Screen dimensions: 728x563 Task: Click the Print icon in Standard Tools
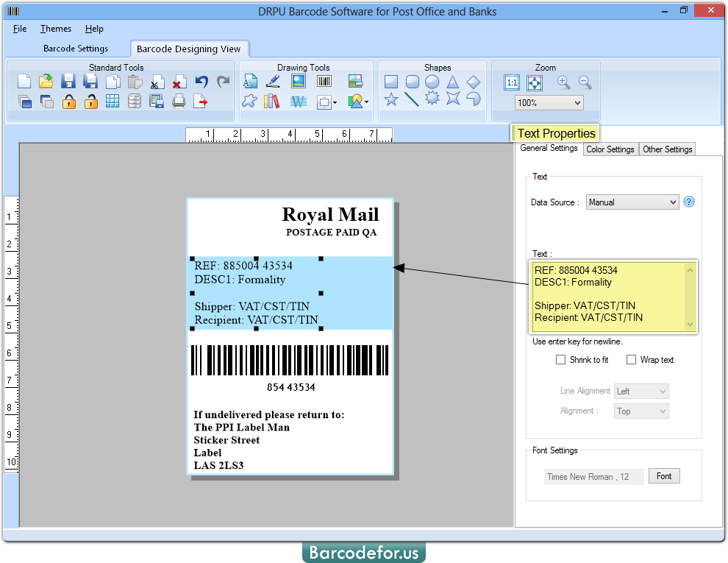178,101
